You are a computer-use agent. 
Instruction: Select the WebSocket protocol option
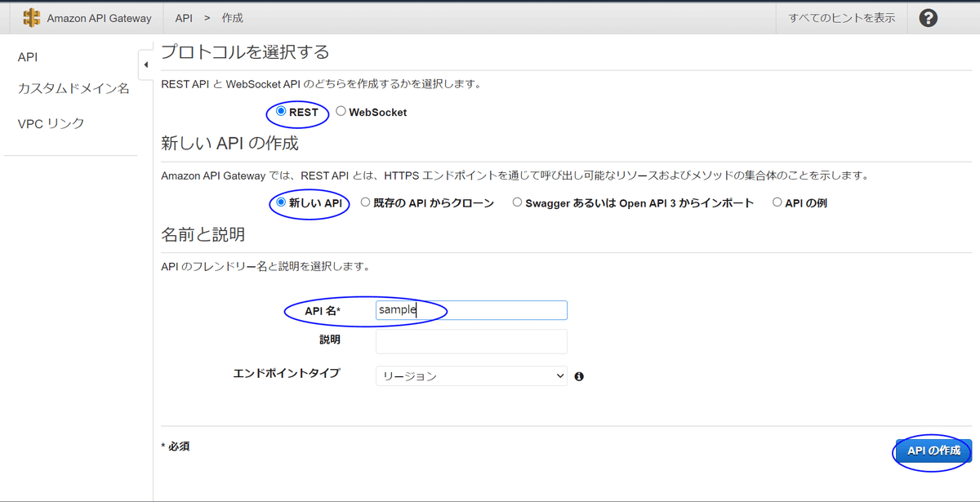tap(342, 112)
